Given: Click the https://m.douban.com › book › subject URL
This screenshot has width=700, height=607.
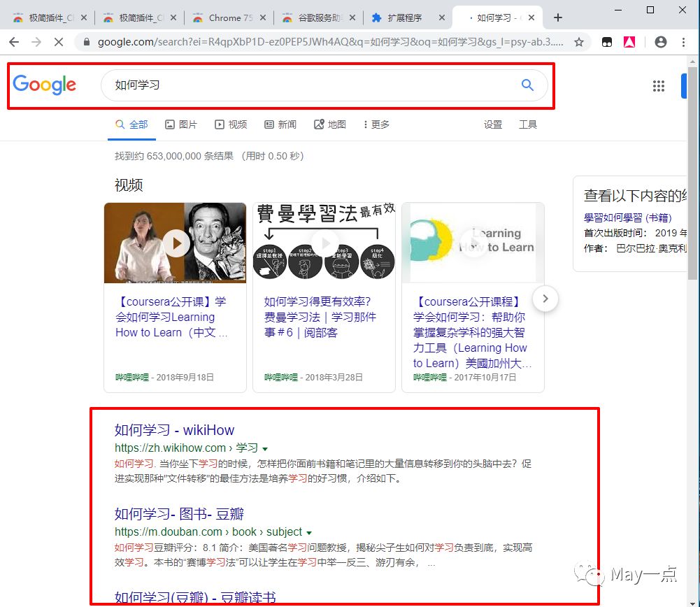Looking at the screenshot, I should click(208, 531).
